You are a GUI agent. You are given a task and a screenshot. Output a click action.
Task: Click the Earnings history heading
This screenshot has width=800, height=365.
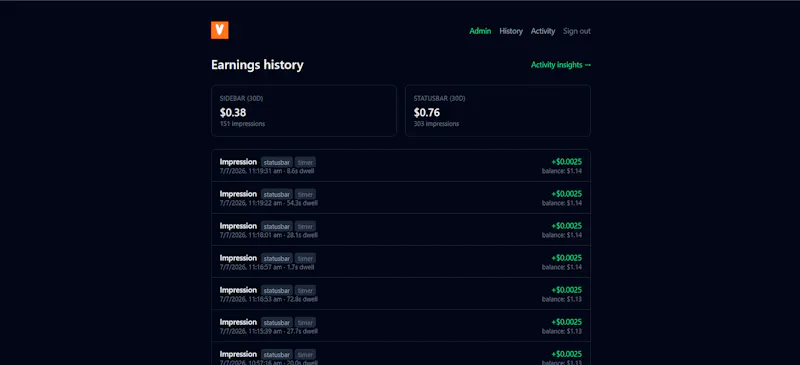click(x=257, y=65)
